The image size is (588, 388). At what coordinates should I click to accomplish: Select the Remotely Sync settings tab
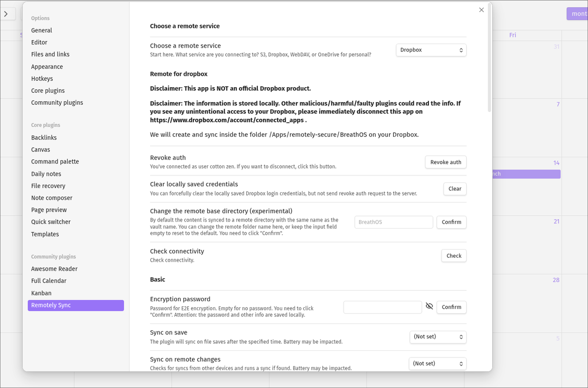pyautogui.click(x=75, y=305)
